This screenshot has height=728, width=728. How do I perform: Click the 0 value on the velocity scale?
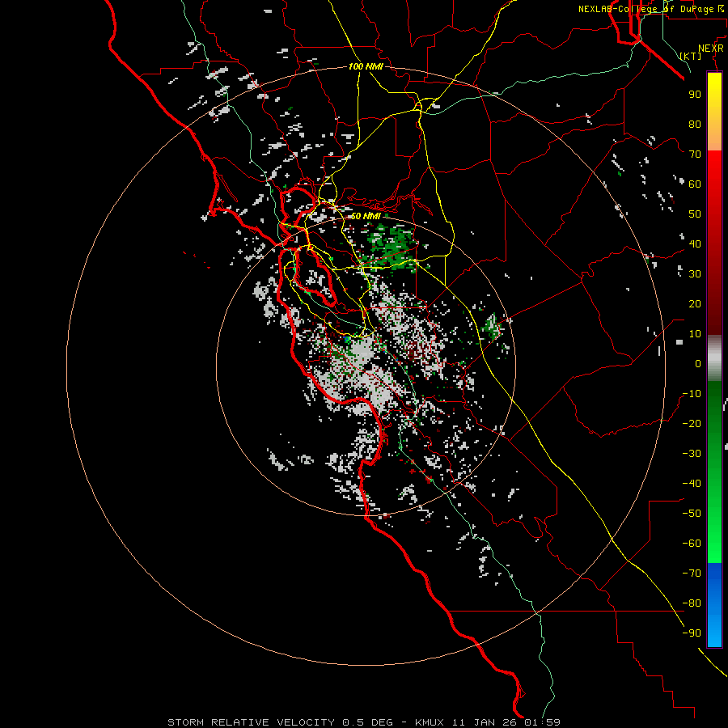tap(698, 363)
